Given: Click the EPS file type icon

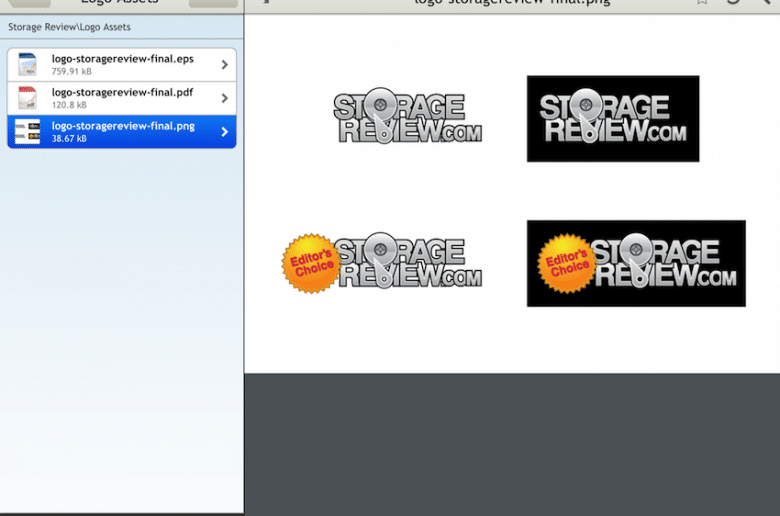Looking at the screenshot, I should pos(27,65).
